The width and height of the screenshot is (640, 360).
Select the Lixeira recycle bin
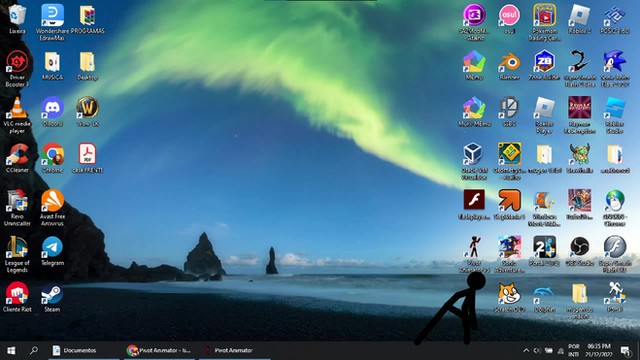coord(17,19)
